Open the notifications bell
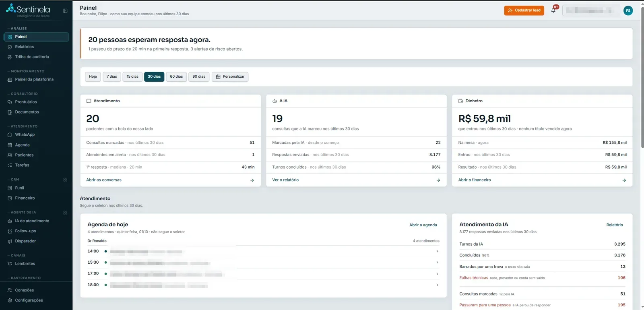Viewport: 644px width, 310px height. pyautogui.click(x=553, y=10)
